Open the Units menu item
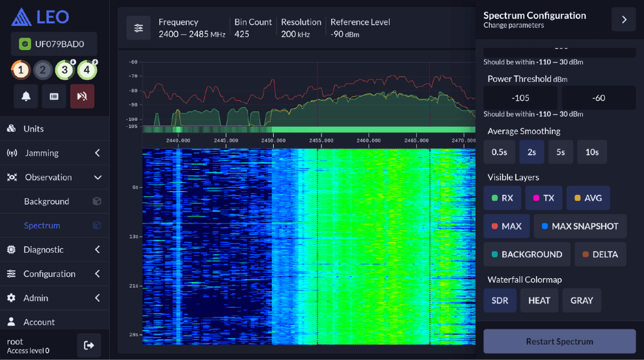Image resolution: width=644 pixels, height=360 pixels. click(55, 129)
